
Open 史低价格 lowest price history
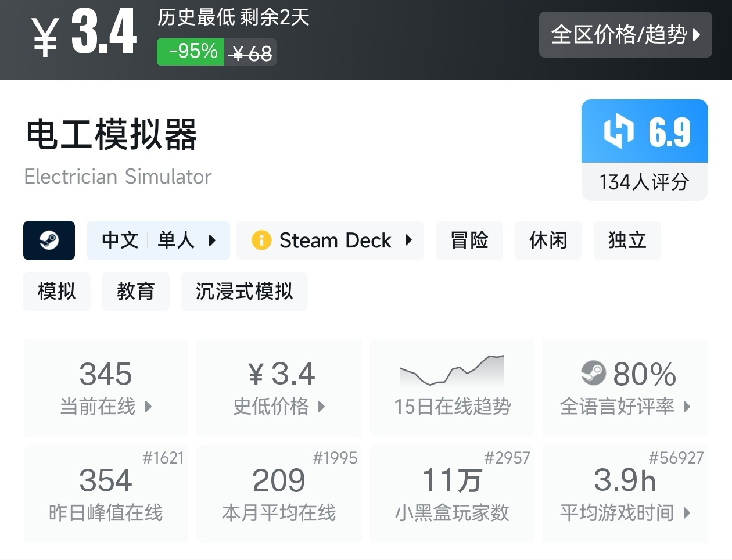click(x=279, y=387)
